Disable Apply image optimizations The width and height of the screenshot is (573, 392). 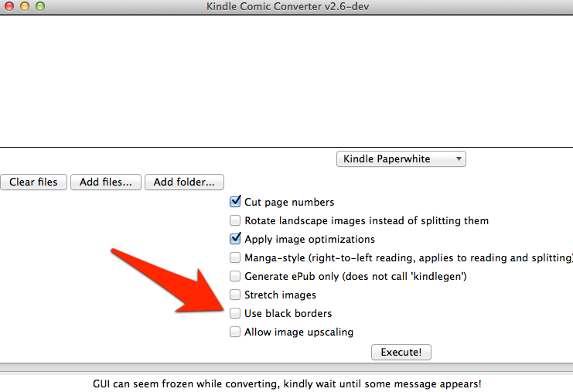(x=235, y=239)
